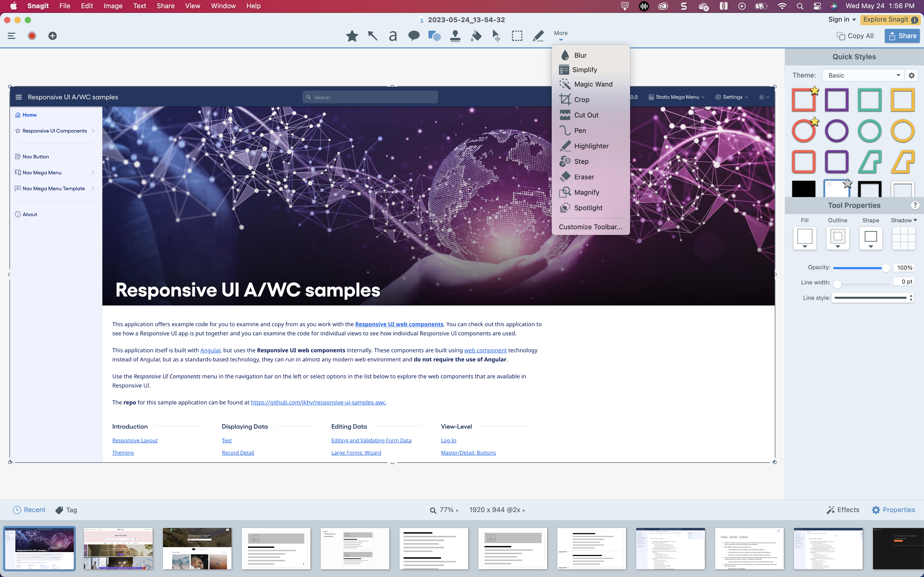924x577 pixels.
Task: Click the red Capture record button
Action: coord(32,36)
